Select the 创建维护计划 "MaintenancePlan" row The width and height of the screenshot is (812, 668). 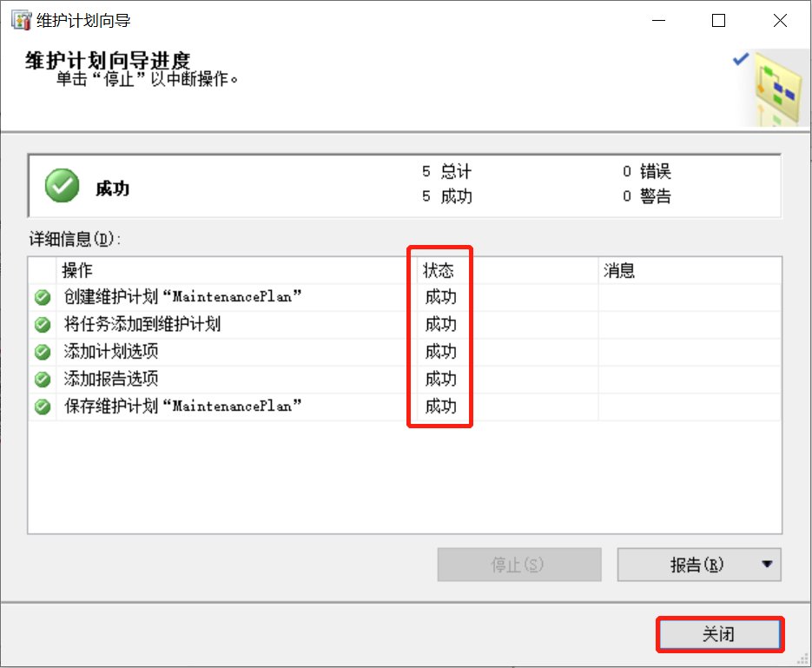pyautogui.click(x=405, y=297)
